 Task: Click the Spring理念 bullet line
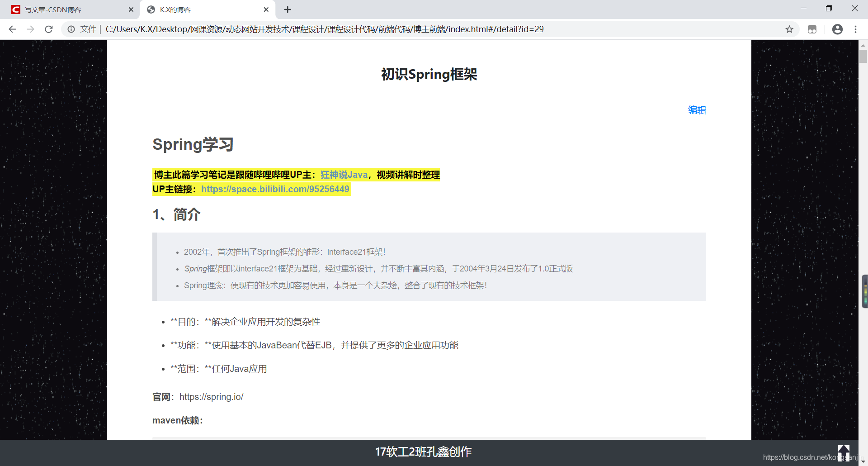tap(335, 285)
